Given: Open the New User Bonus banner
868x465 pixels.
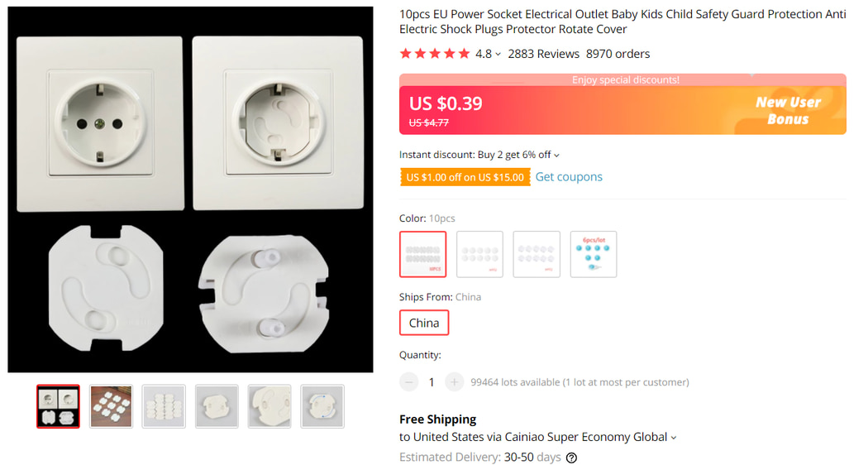Looking at the screenshot, I should tap(787, 110).
